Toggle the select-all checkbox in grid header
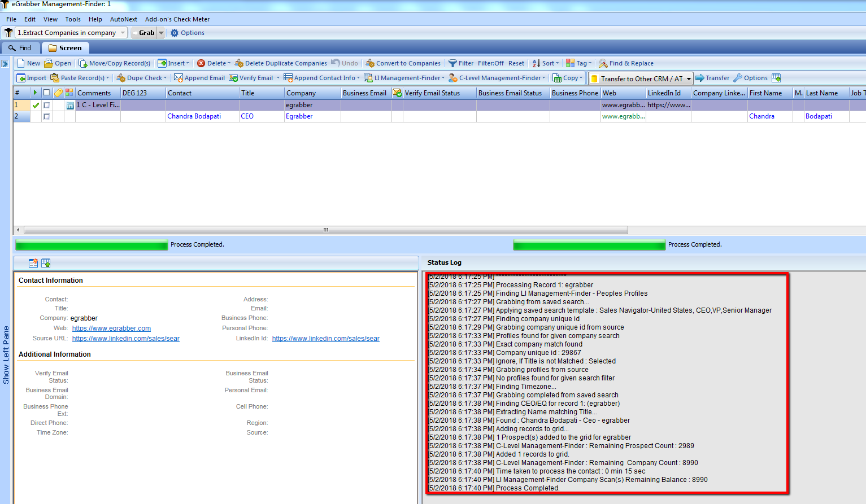This screenshot has width=866, height=504. pos(46,93)
